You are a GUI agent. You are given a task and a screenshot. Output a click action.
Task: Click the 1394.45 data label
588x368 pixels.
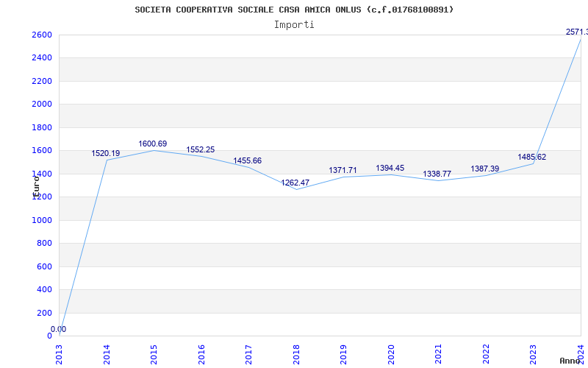tap(390, 168)
